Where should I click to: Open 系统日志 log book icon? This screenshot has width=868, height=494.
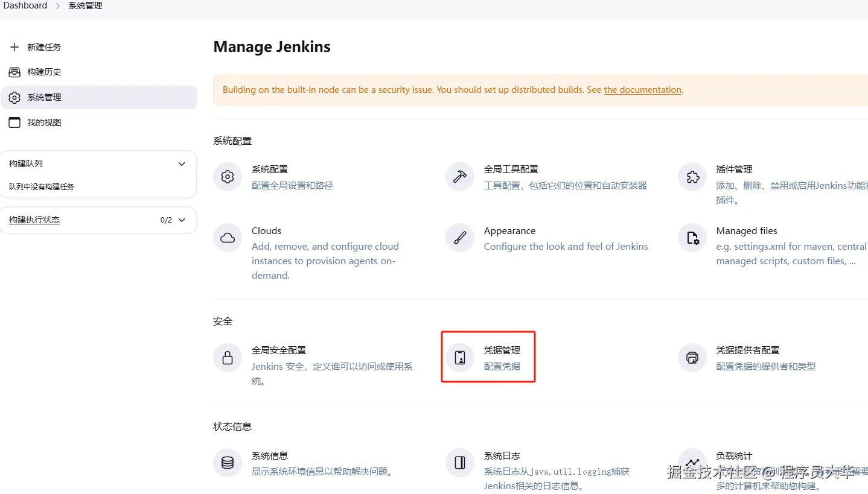(x=460, y=463)
